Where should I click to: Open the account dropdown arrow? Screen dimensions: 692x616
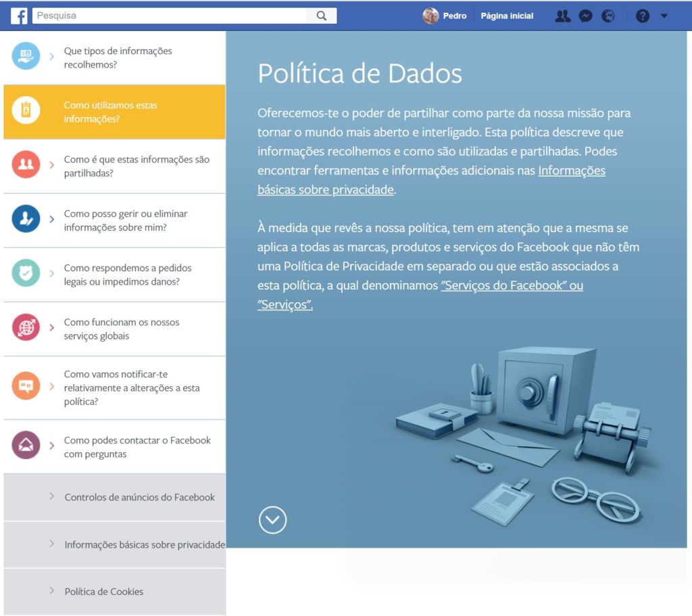coord(664,16)
